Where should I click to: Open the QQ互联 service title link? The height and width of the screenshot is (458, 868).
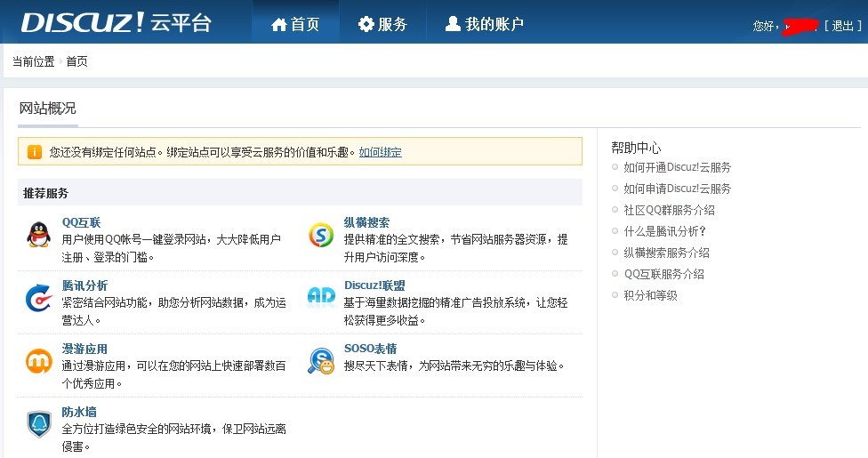[x=82, y=222]
